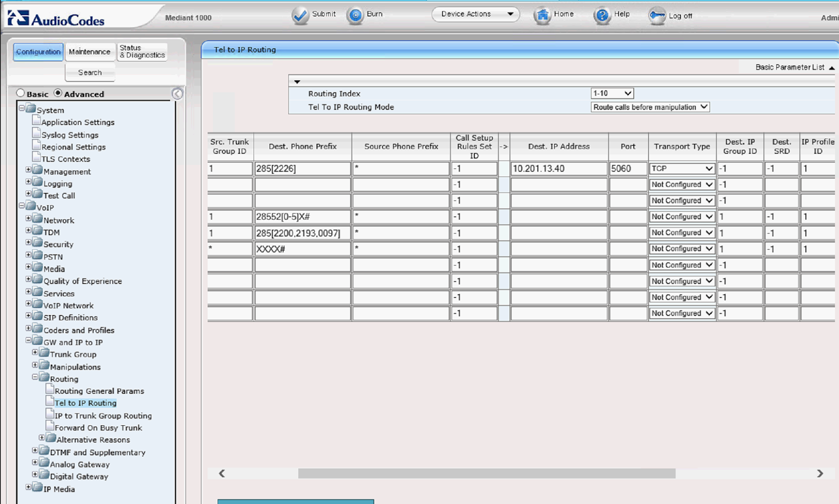Toggle the Basic Parameter List link
Image resolution: width=839 pixels, height=504 pixels.
(790, 67)
